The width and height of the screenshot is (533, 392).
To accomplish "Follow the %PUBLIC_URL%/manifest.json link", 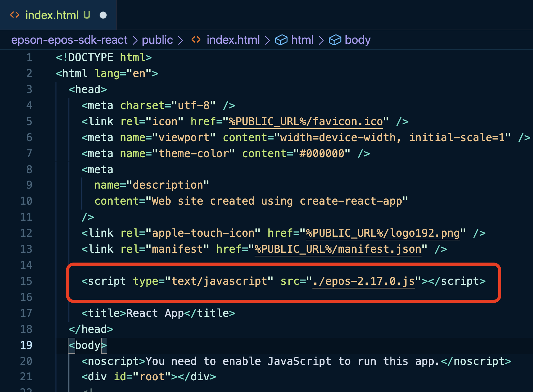I will pos(338,249).
